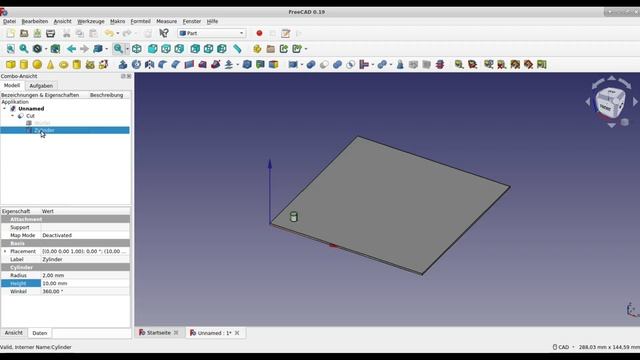
Task: Click the Boolean Cut tool icon
Action: click(x=324, y=64)
